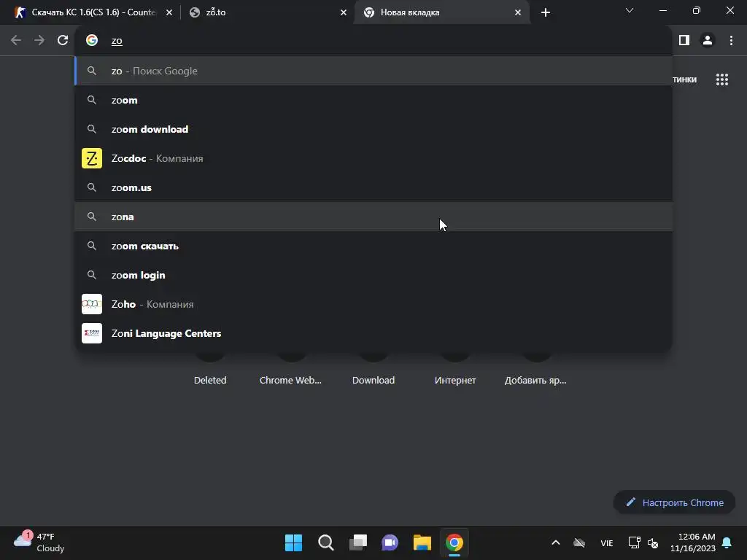This screenshot has width=747, height=560.
Task: Show hidden tray icons chevron
Action: point(555,542)
